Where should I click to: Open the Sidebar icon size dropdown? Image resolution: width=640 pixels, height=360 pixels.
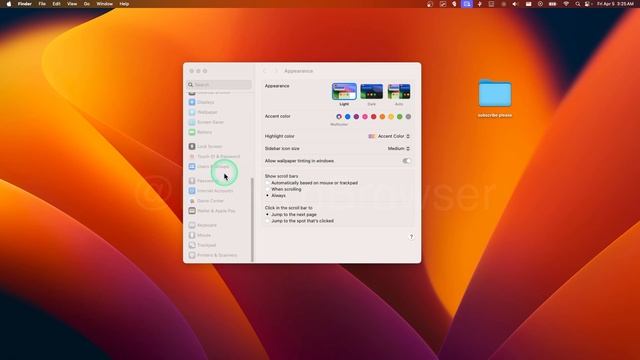tap(399, 149)
